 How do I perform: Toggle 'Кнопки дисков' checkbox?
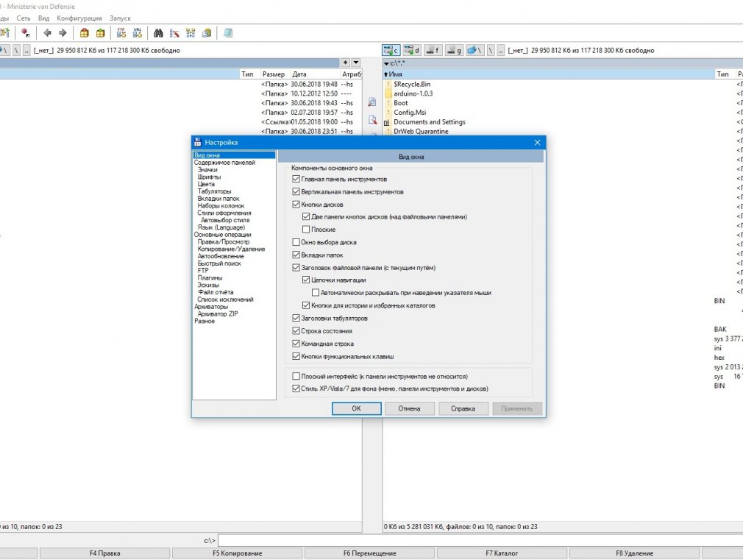pyautogui.click(x=296, y=205)
